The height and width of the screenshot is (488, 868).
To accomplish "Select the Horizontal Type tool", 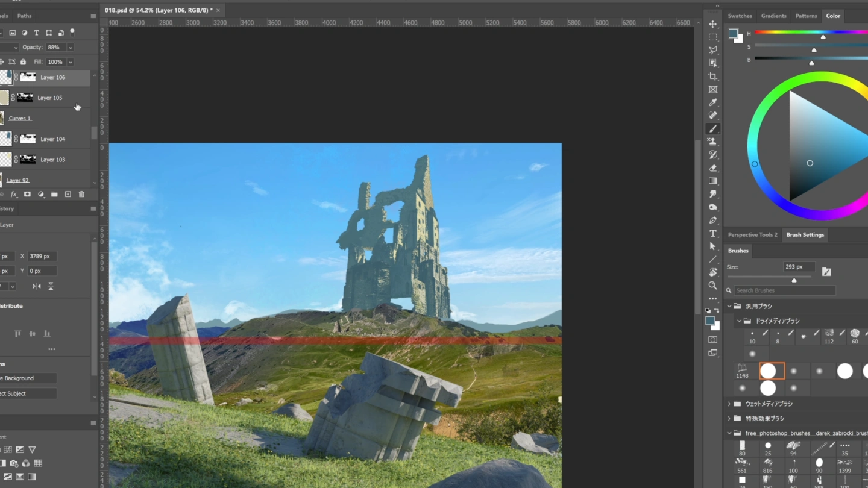I will point(713,233).
